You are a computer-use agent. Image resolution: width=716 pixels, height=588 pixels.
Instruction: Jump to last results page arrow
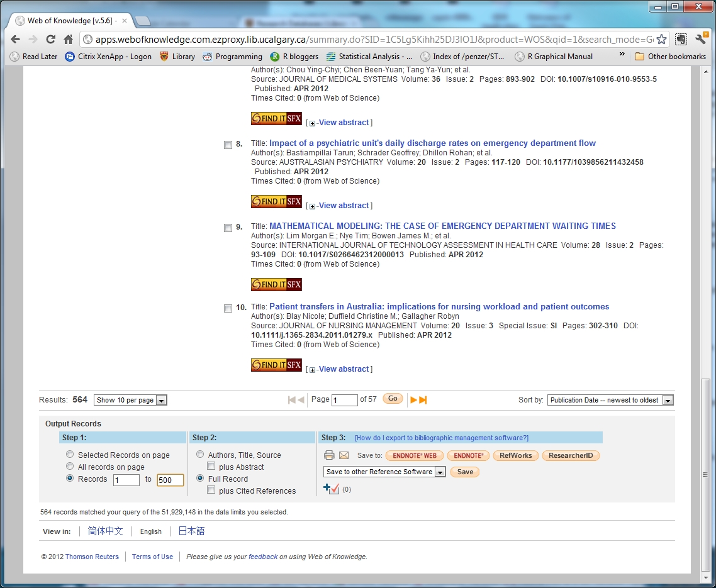[423, 399]
